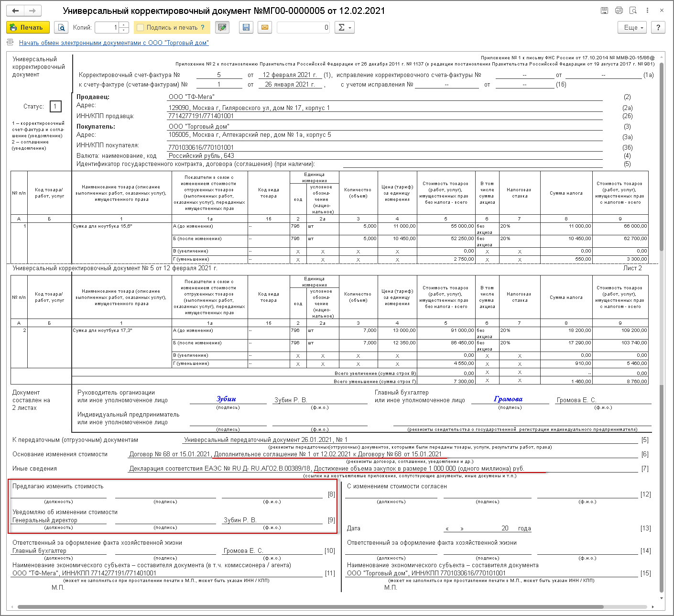Click the numeric sum field showing 0

(303, 28)
